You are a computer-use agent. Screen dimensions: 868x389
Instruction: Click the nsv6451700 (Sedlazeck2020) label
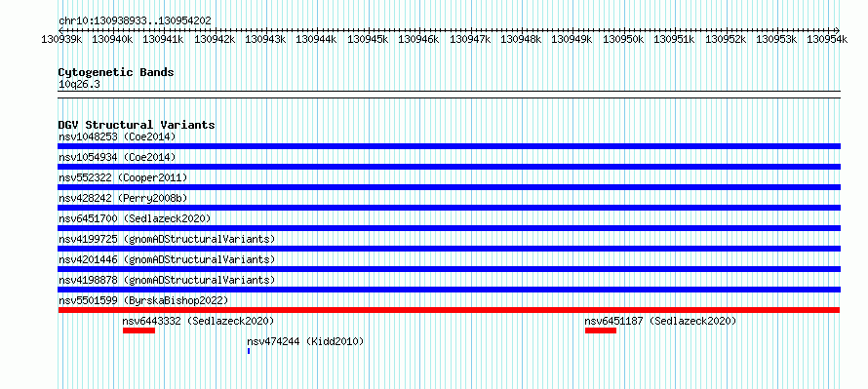point(135,218)
